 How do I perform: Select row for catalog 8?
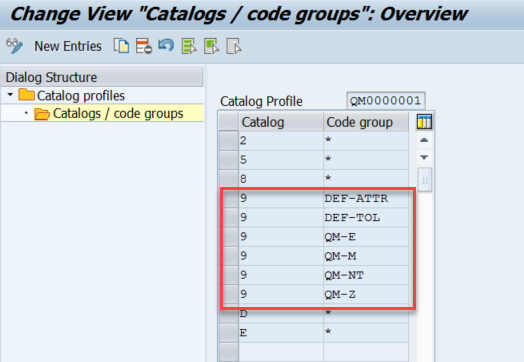pyautogui.click(x=229, y=179)
